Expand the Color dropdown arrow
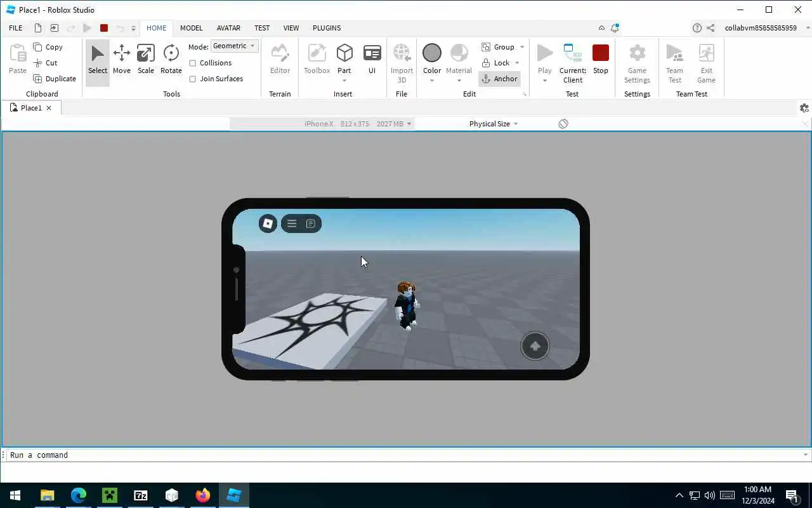 click(432, 81)
